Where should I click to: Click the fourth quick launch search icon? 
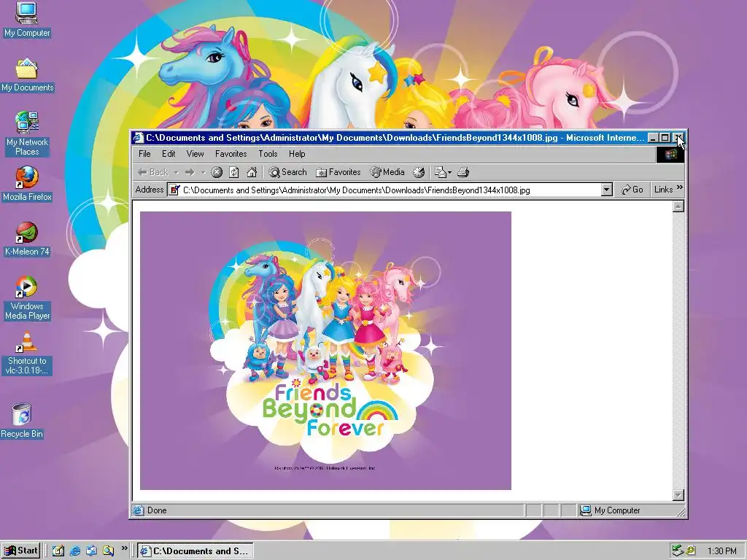tap(109, 551)
